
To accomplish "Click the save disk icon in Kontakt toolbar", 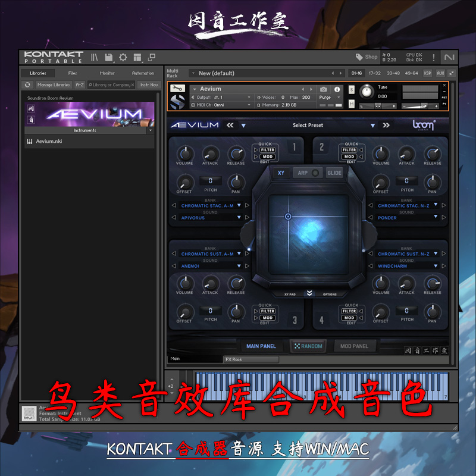I will click(108, 57).
